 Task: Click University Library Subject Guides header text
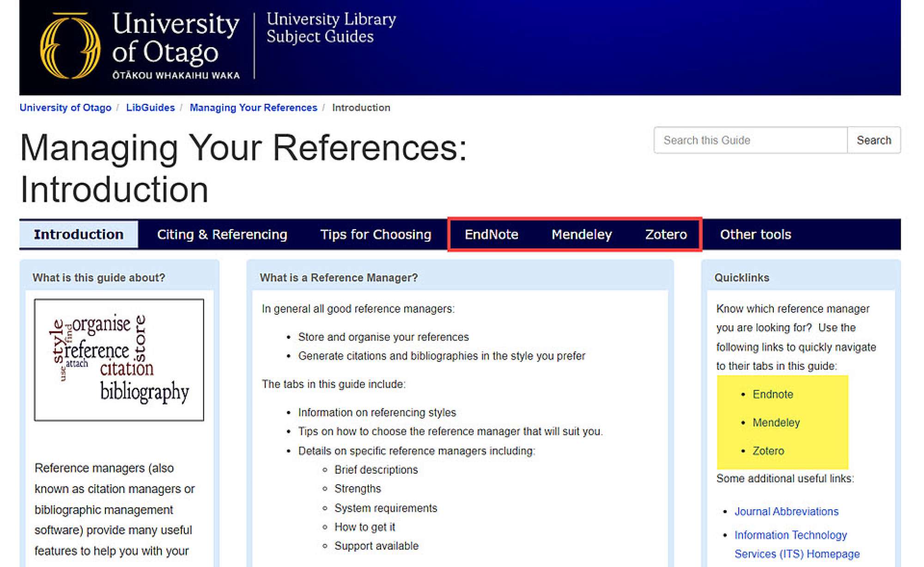coord(331,28)
